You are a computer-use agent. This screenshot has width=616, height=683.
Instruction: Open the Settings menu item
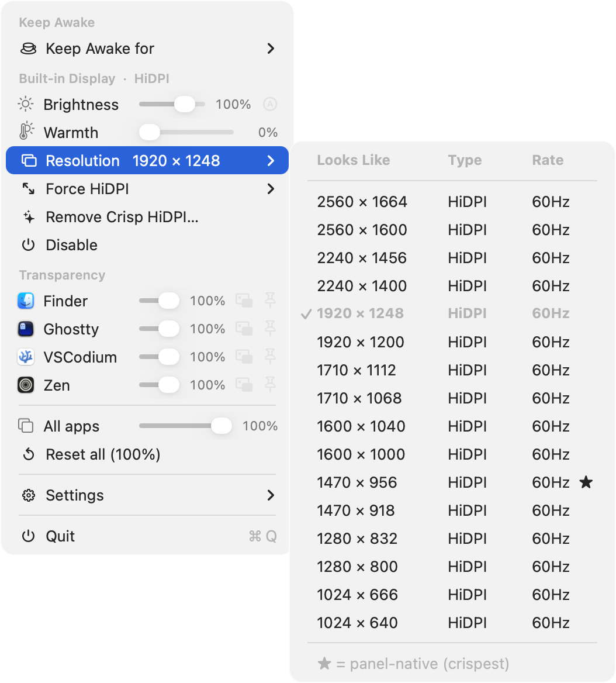tap(147, 495)
